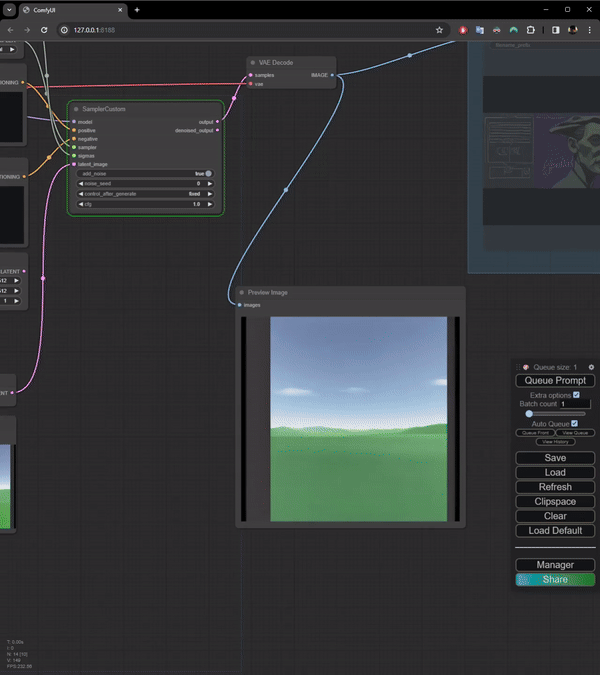
Task: Click the translate extension icon in toolbar
Action: 480,30
